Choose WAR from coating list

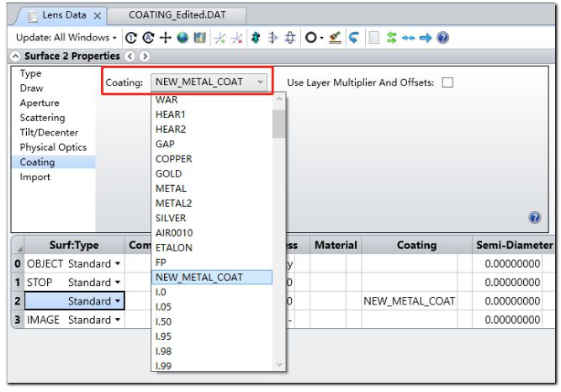(212, 99)
